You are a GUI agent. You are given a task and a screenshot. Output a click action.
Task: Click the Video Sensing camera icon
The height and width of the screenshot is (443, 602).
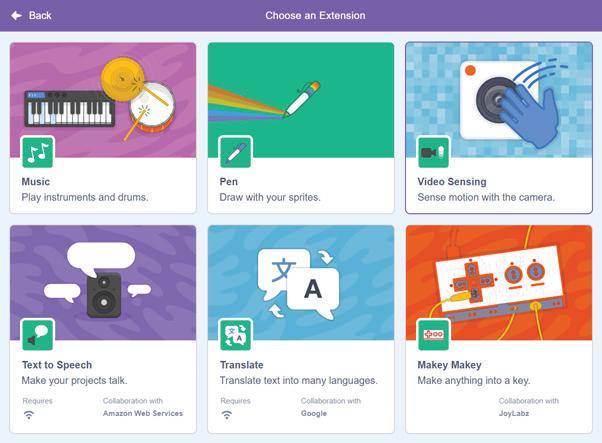click(433, 152)
